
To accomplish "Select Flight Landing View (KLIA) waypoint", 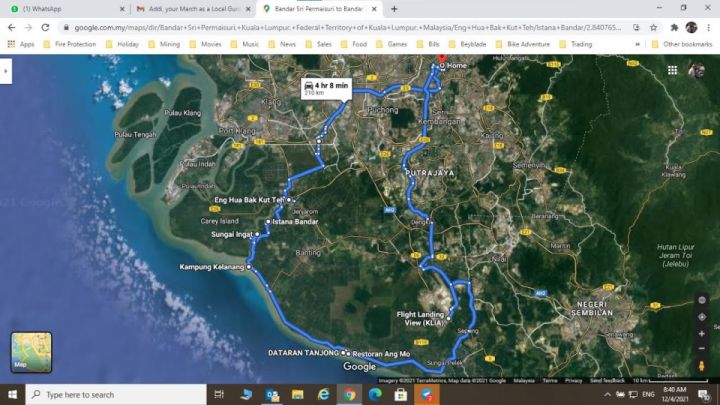I will (x=449, y=318).
